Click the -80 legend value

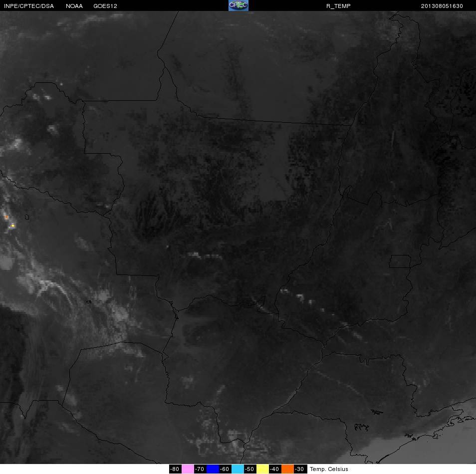tap(175, 469)
